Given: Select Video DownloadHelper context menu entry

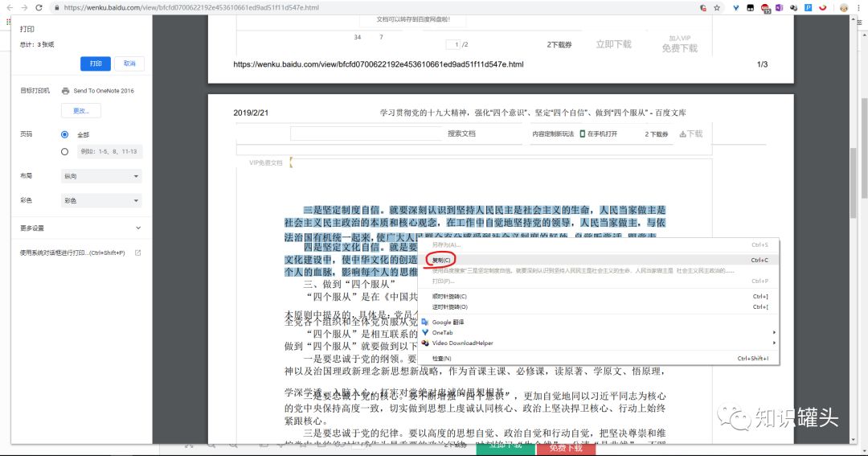Looking at the screenshot, I should (599, 343).
